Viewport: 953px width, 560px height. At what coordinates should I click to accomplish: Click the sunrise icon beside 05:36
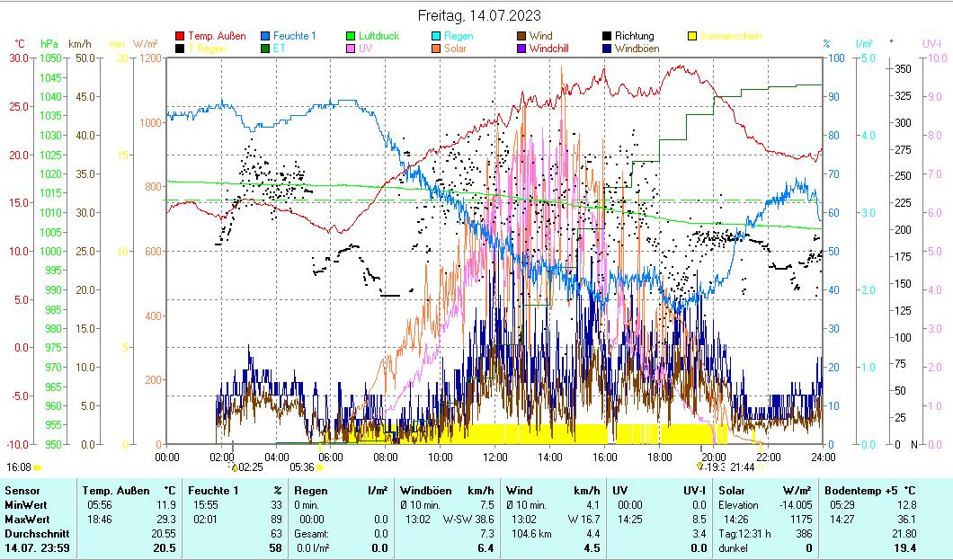pos(320,467)
